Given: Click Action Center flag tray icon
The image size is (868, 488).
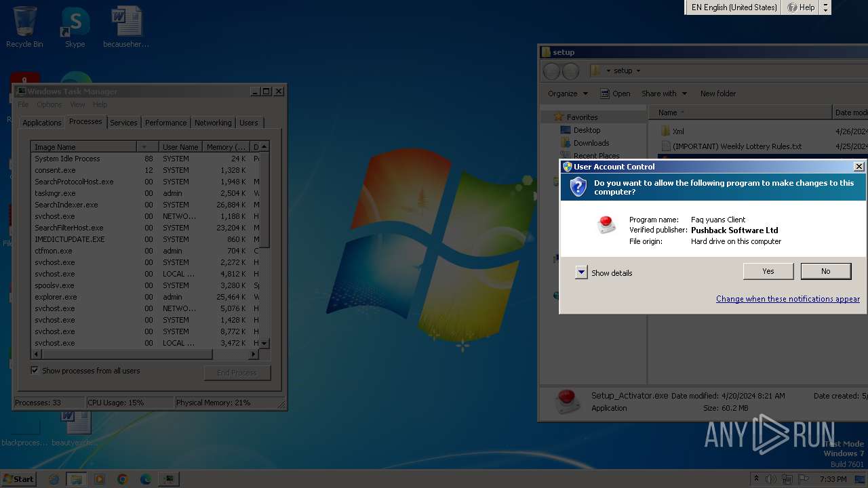Looking at the screenshot, I should click(x=804, y=479).
